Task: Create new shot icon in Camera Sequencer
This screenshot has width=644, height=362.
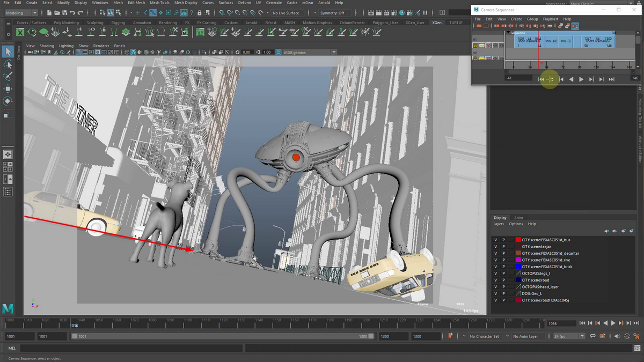Action: (479, 26)
